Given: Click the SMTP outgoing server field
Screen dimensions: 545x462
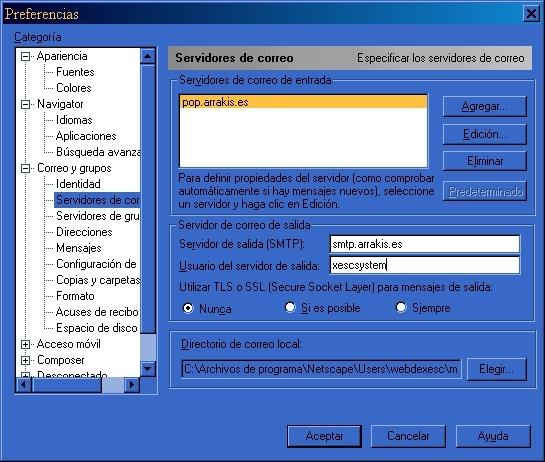Looking at the screenshot, I should point(424,244).
